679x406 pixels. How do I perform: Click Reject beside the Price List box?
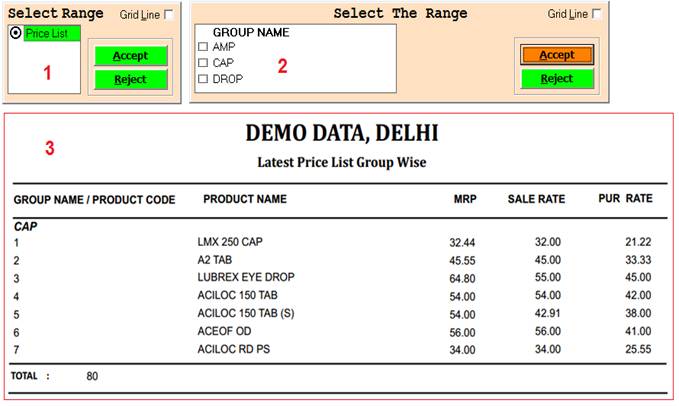[130, 79]
